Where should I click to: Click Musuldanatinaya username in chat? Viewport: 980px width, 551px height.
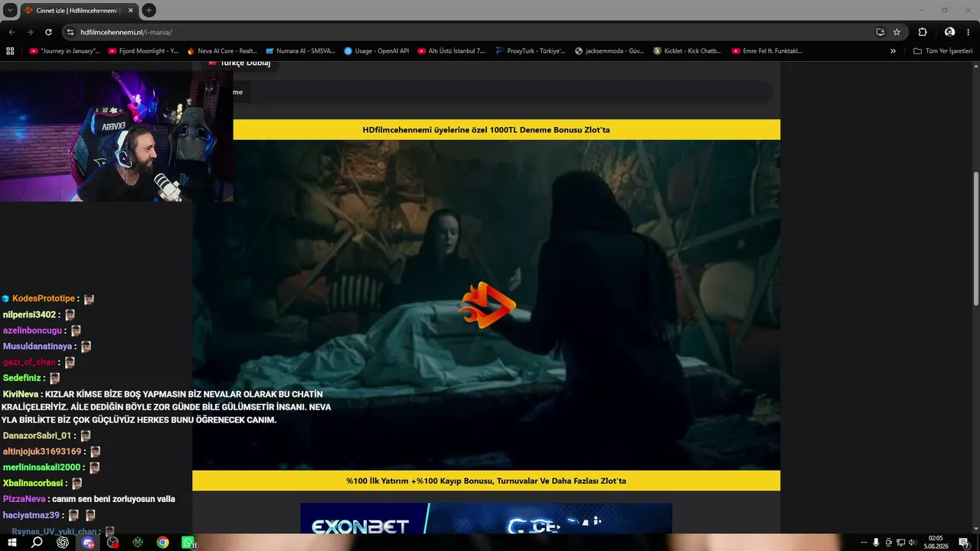click(x=38, y=347)
